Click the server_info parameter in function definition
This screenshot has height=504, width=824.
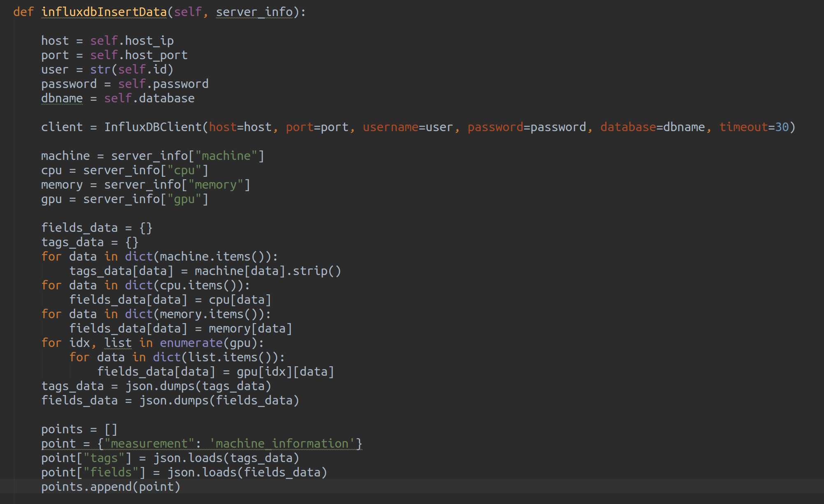pyautogui.click(x=254, y=12)
